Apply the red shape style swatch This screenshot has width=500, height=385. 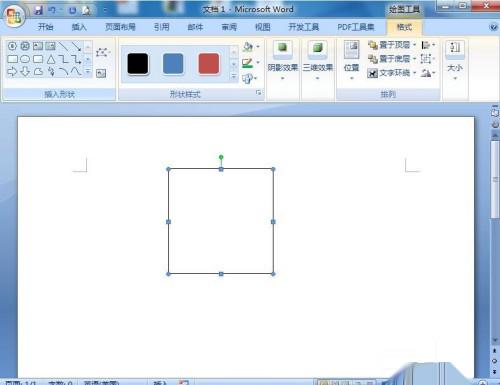209,63
